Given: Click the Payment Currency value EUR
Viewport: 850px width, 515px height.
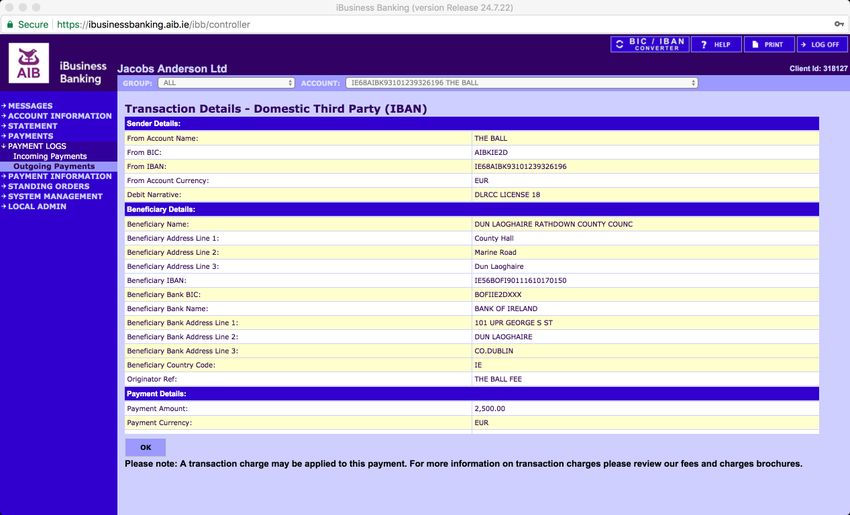Looking at the screenshot, I should click(481, 422).
